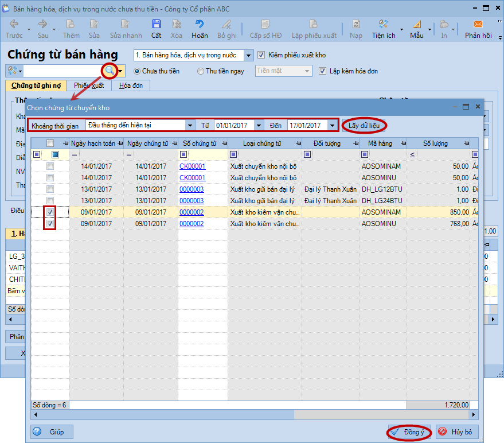Click the Bỏ ghi unpost icon
The height and width of the screenshot is (443, 504).
coord(226,24)
